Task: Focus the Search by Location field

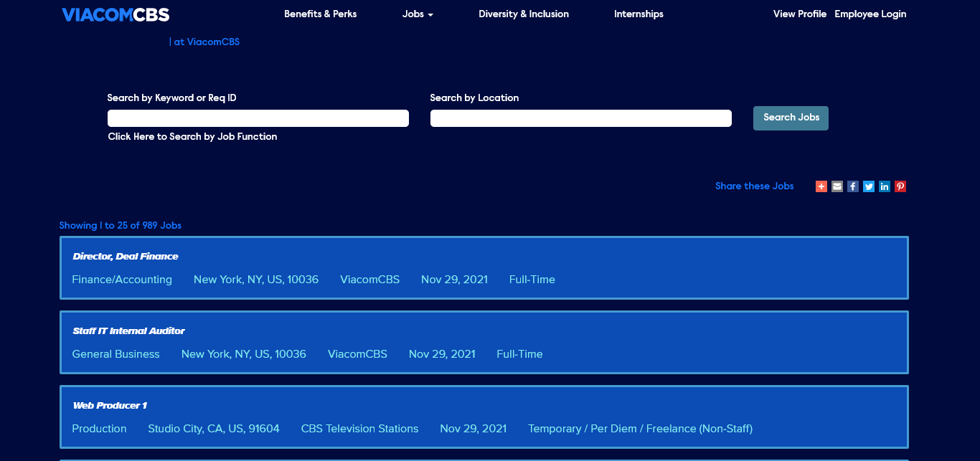Action: coord(581,118)
